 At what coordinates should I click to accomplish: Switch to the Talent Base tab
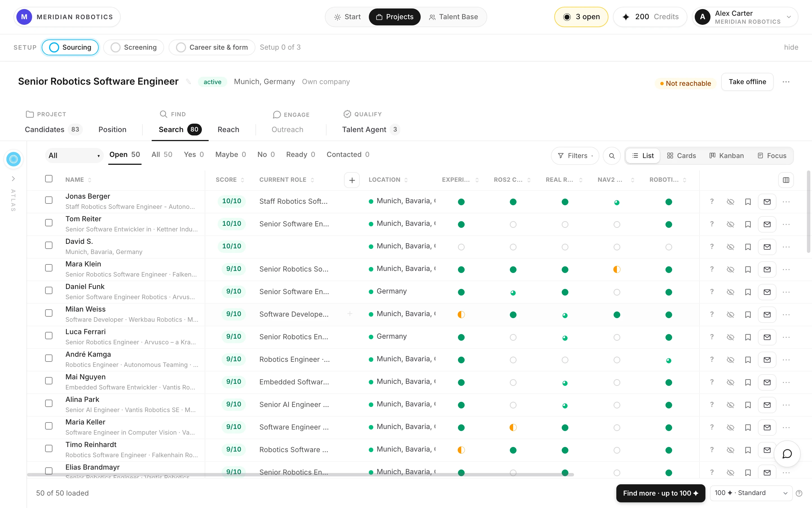pyautogui.click(x=453, y=17)
